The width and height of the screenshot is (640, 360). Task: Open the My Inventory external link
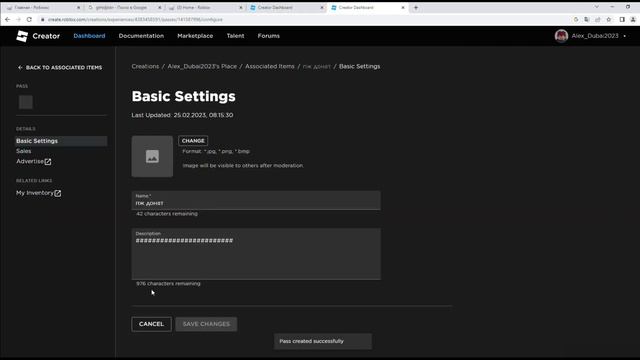tap(38, 193)
